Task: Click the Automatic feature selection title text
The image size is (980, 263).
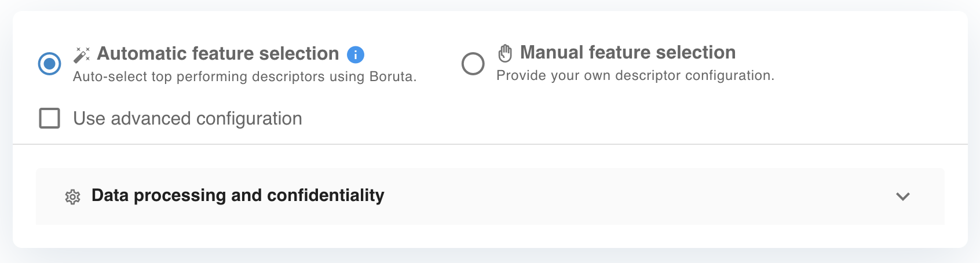Action: pyautogui.click(x=218, y=53)
